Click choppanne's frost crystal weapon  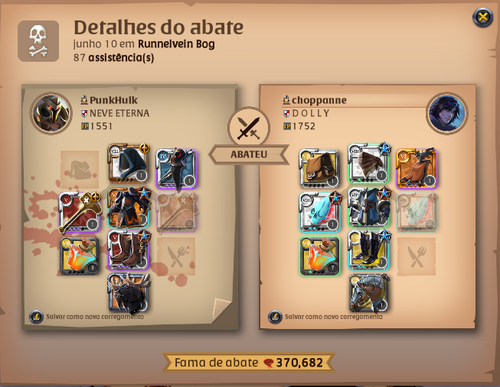319,212
